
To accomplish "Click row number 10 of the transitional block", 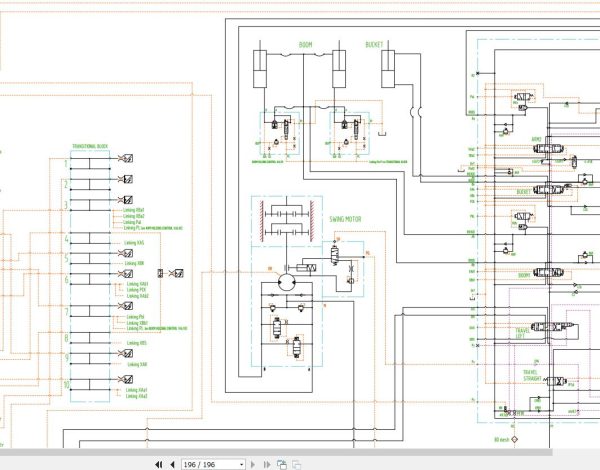I will coord(67,385).
